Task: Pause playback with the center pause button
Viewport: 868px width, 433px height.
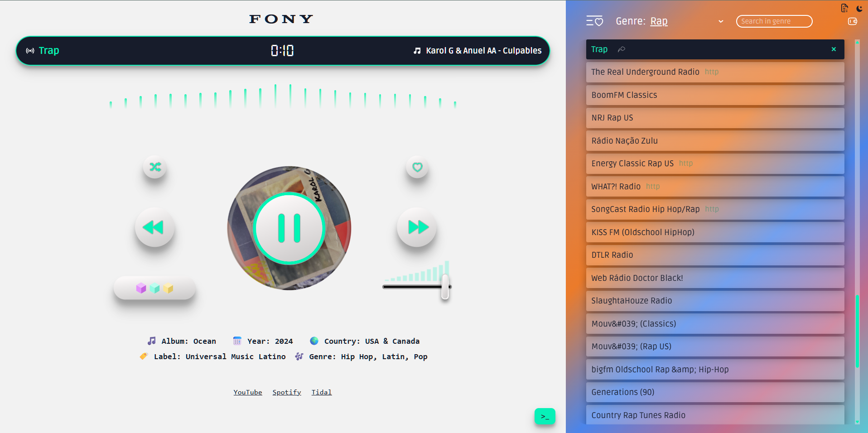Action: (289, 228)
